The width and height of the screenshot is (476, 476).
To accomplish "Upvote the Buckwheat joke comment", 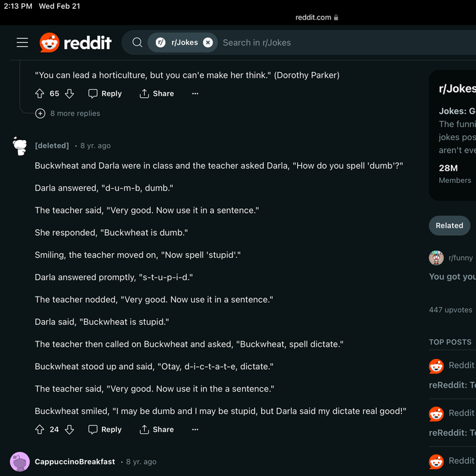I will [39, 430].
